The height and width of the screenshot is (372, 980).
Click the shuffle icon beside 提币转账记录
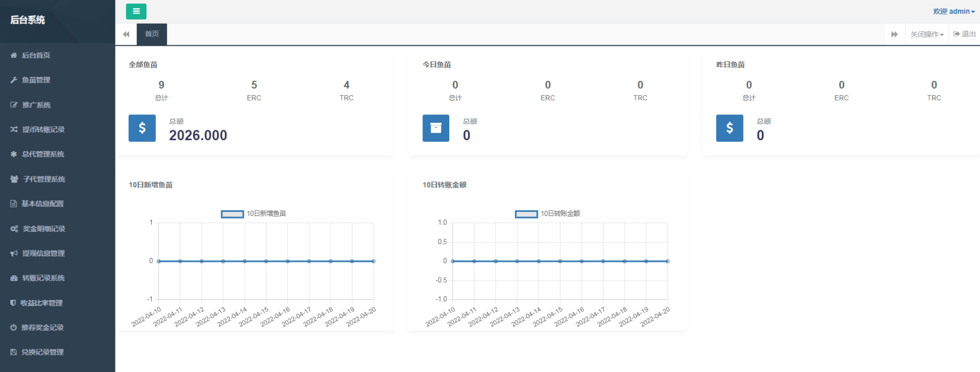[14, 129]
